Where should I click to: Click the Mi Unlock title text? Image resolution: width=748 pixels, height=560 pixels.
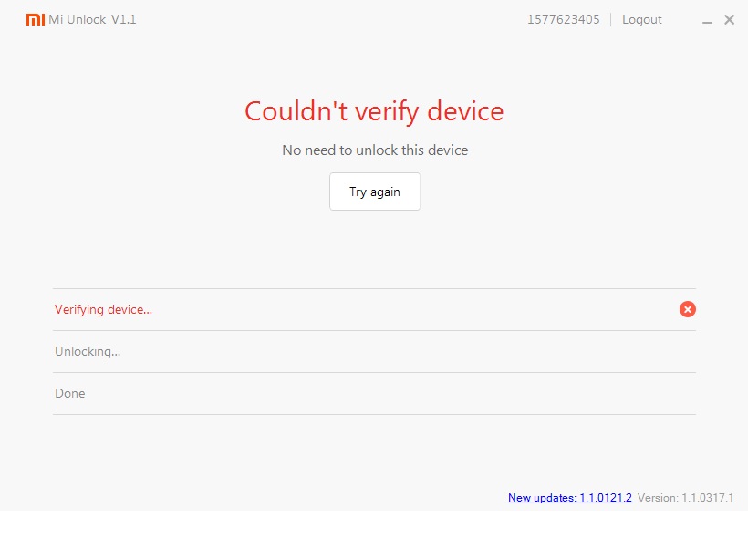78,20
